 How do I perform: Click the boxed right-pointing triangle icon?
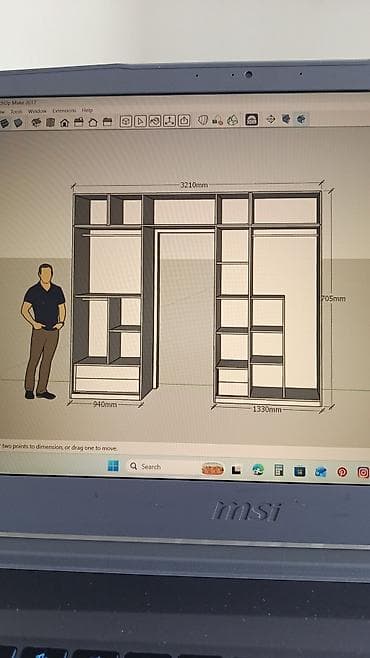140,121
